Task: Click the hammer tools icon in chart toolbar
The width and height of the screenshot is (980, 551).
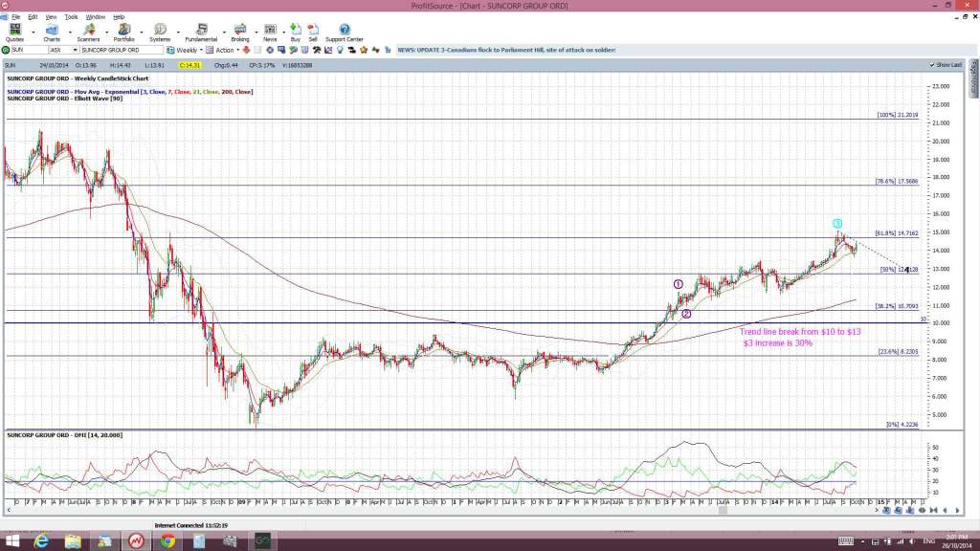Action: tap(316, 50)
